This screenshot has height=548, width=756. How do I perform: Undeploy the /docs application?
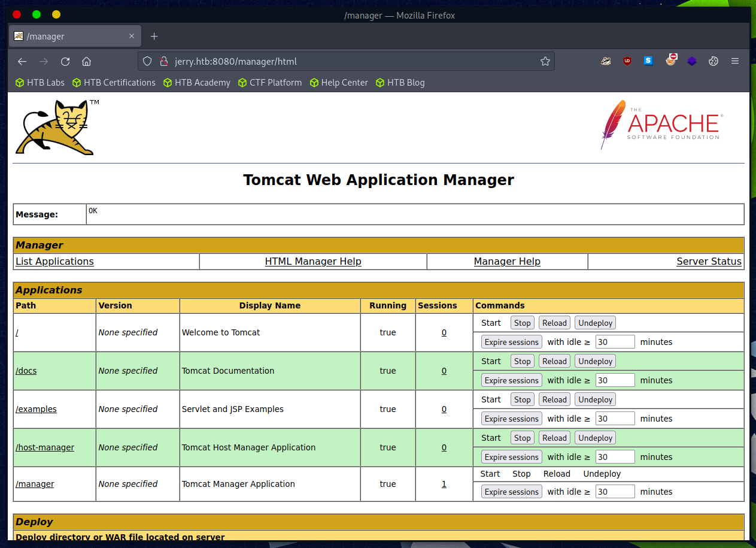click(x=596, y=361)
